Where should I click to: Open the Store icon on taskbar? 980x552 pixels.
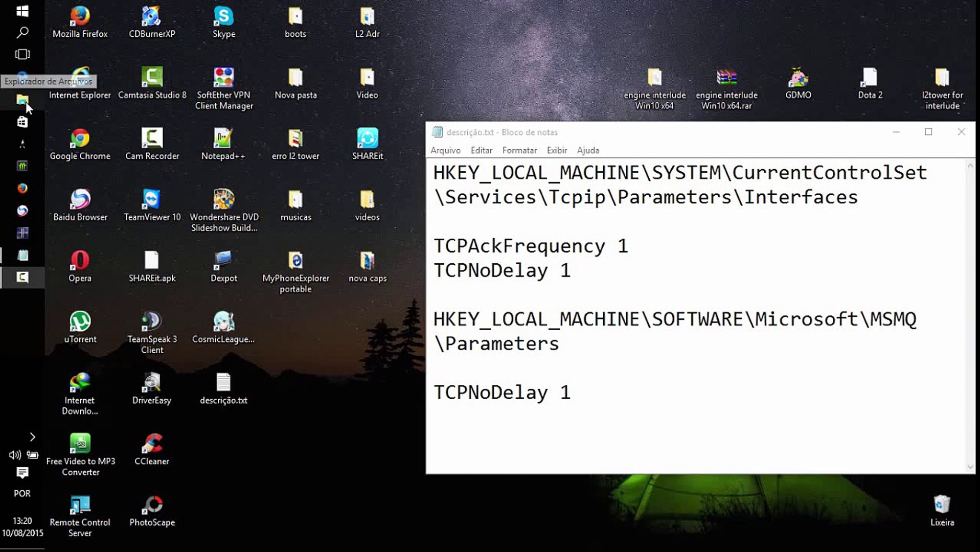(x=22, y=122)
